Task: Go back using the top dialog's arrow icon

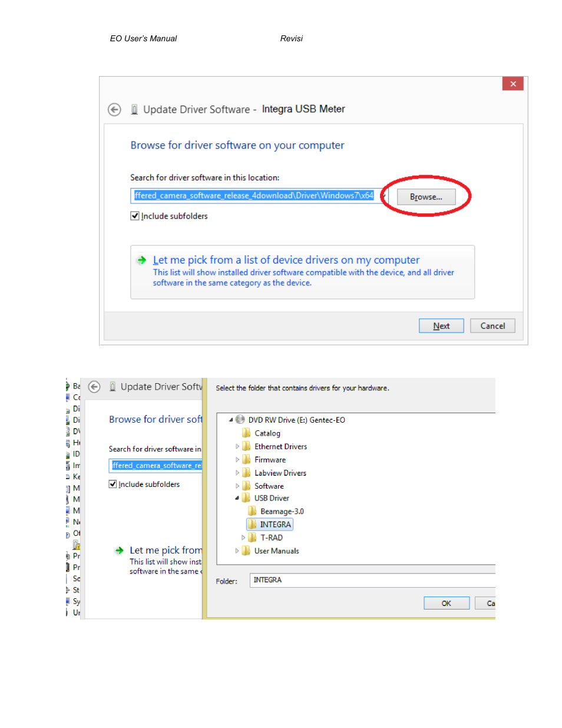Action: pyautogui.click(x=114, y=110)
